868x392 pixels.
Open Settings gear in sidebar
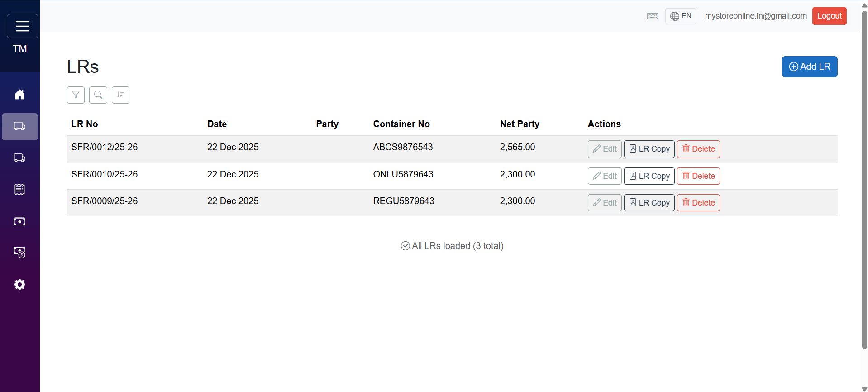(x=19, y=284)
